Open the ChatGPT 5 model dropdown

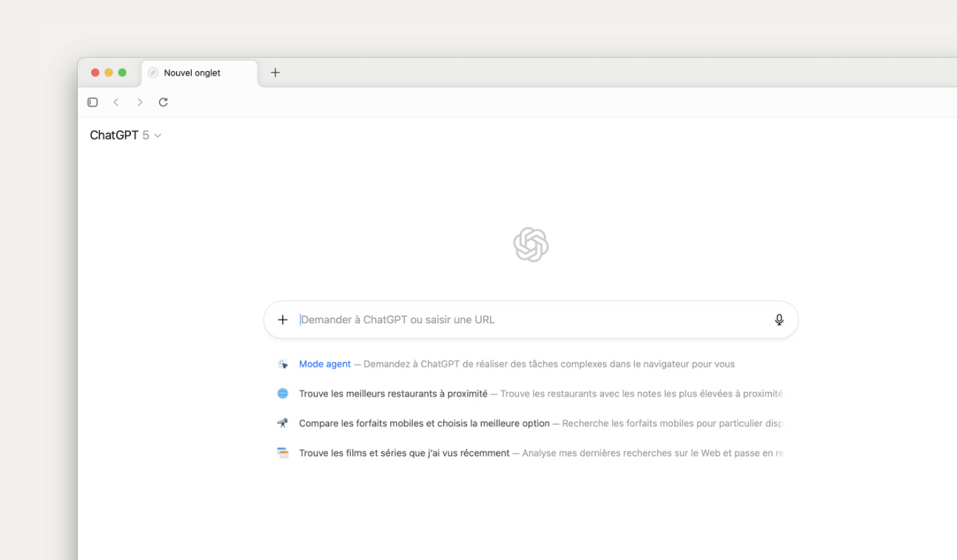click(126, 135)
